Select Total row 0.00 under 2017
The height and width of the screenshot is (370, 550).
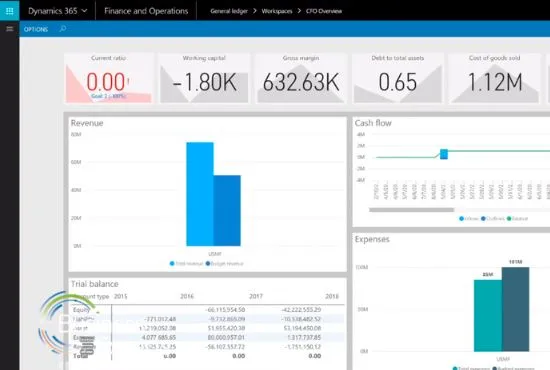tap(315, 356)
